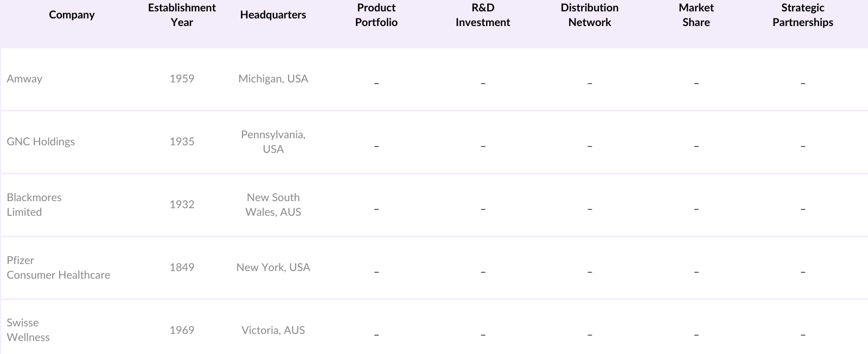868x354 pixels.
Task: Select the Product Portfolio header
Action: click(x=376, y=15)
